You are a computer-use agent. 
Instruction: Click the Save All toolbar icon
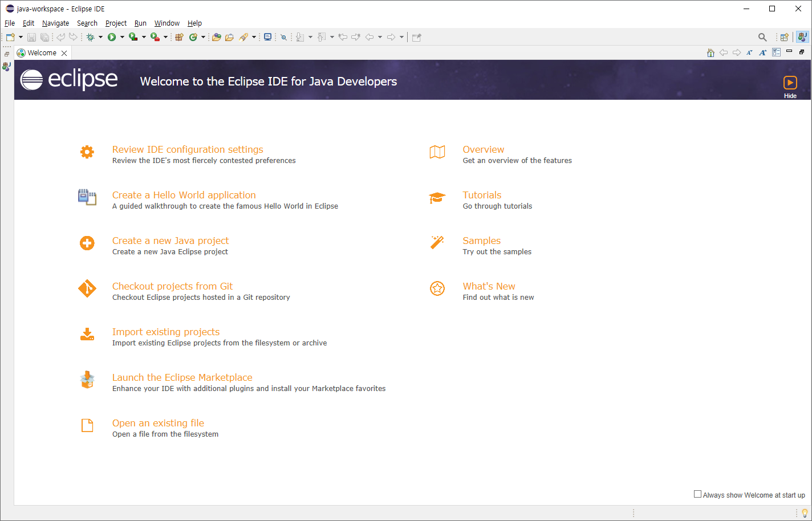[x=44, y=37]
